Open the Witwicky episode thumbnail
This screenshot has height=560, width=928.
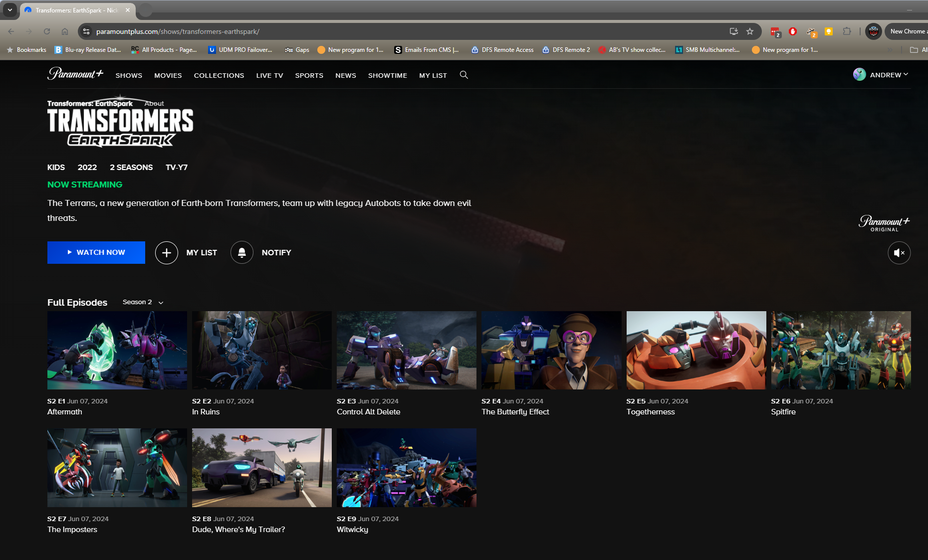pos(407,468)
